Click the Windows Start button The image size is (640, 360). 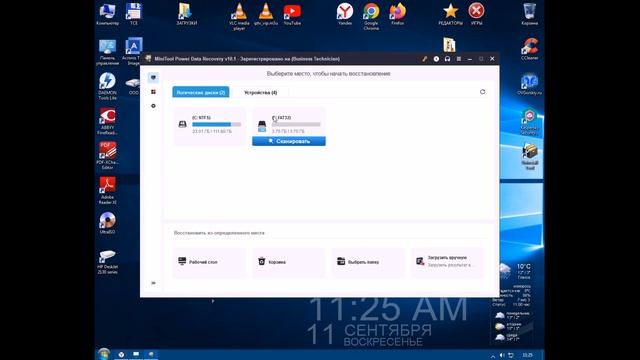click(104, 354)
